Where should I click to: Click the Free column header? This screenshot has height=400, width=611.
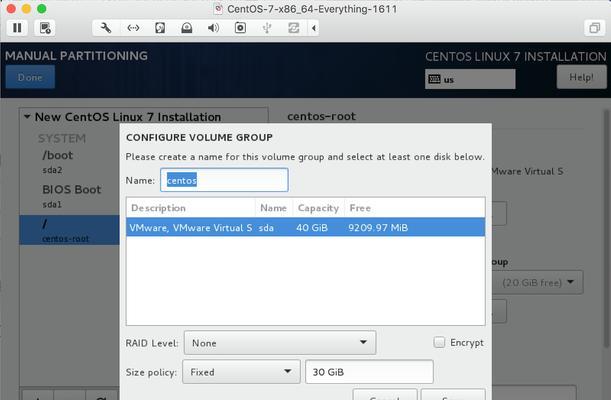pyautogui.click(x=415, y=208)
